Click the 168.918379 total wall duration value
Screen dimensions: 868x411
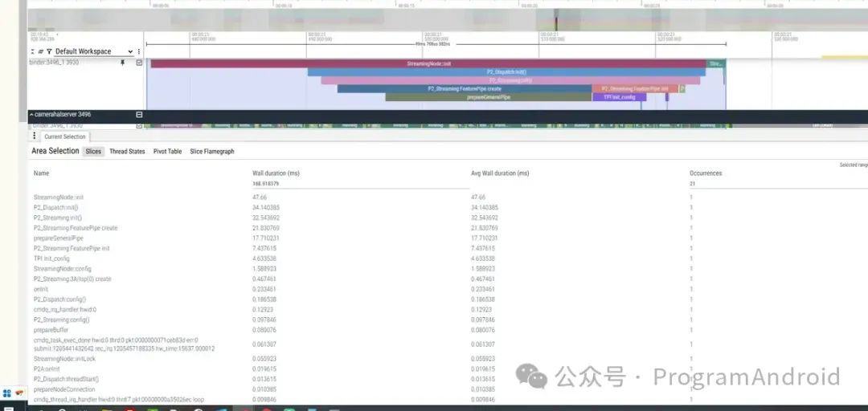click(265, 184)
